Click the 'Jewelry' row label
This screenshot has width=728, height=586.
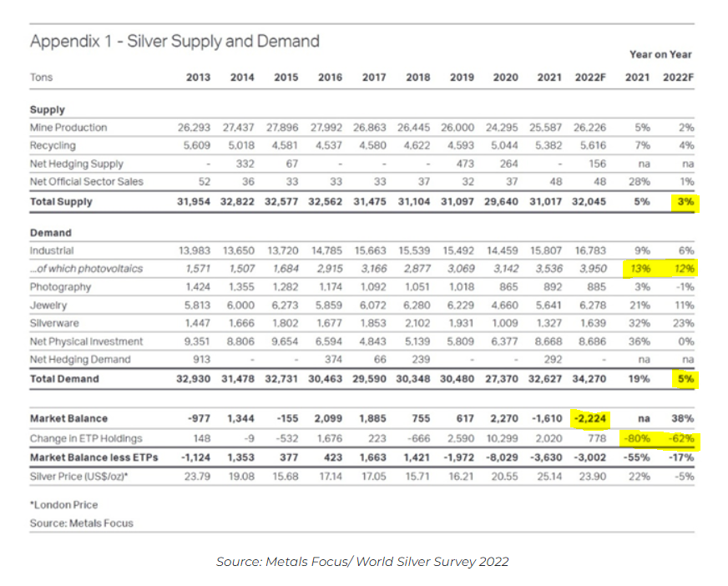(48, 305)
